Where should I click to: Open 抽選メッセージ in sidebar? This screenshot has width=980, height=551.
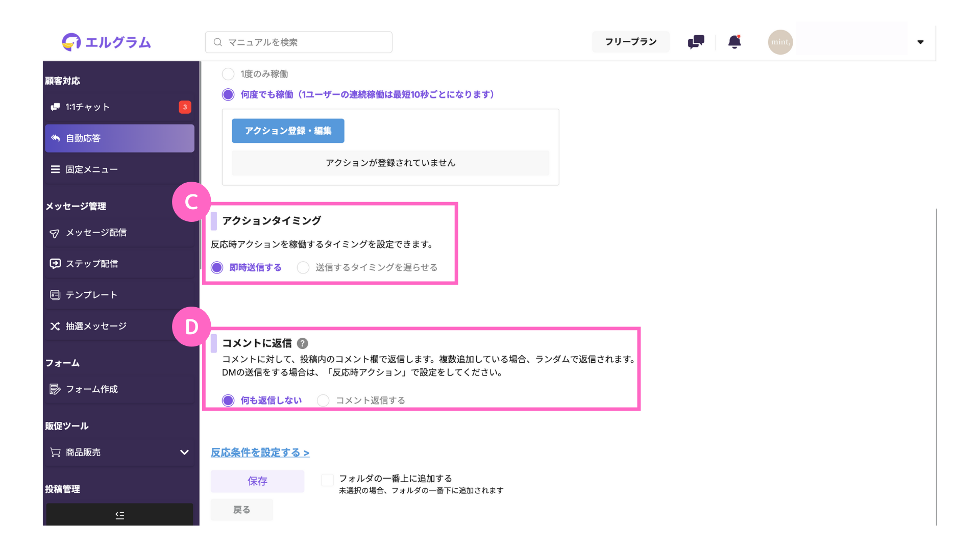click(x=119, y=326)
